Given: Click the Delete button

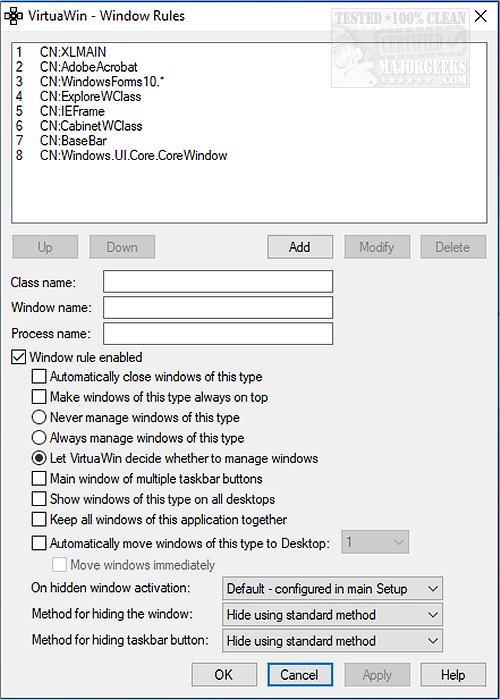Looking at the screenshot, I should [x=453, y=247].
